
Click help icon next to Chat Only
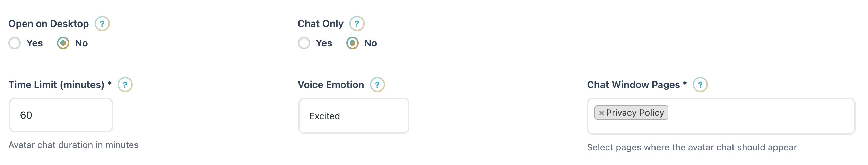click(357, 24)
